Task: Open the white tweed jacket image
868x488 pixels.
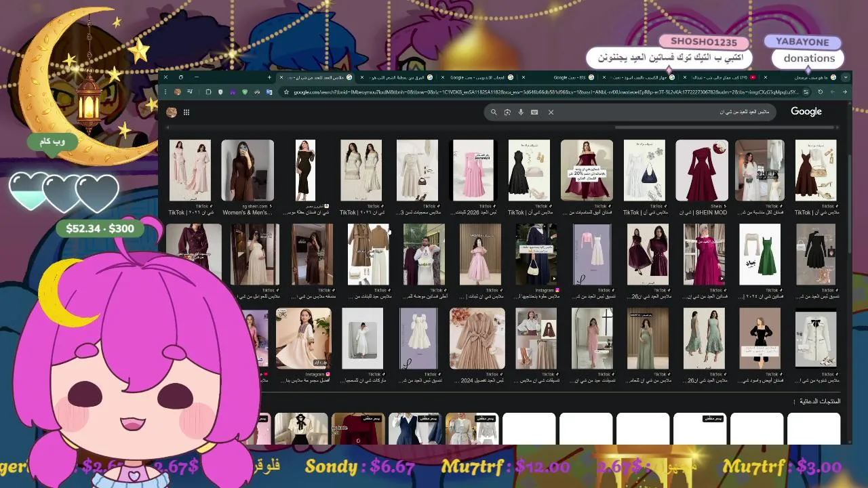Action: tap(815, 338)
